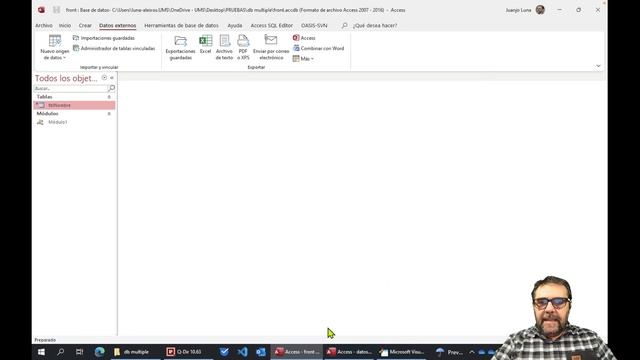Open weather widget on taskbar

pos(449,351)
